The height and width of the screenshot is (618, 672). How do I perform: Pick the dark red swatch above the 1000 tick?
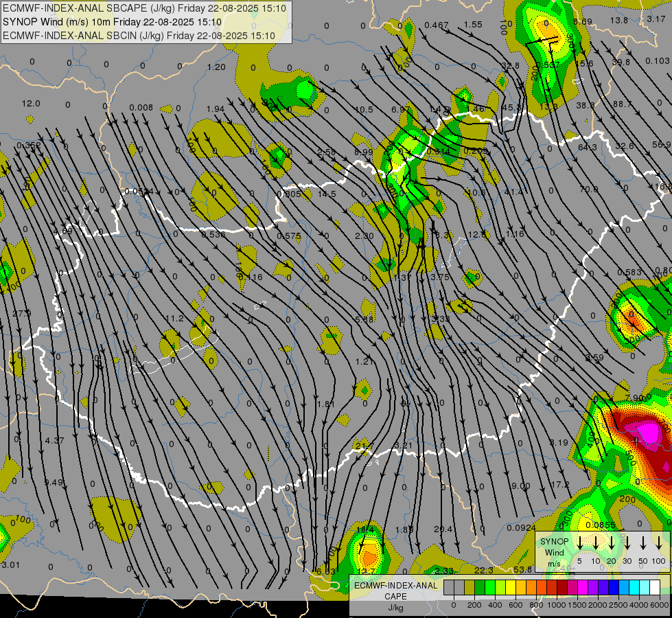point(562,587)
